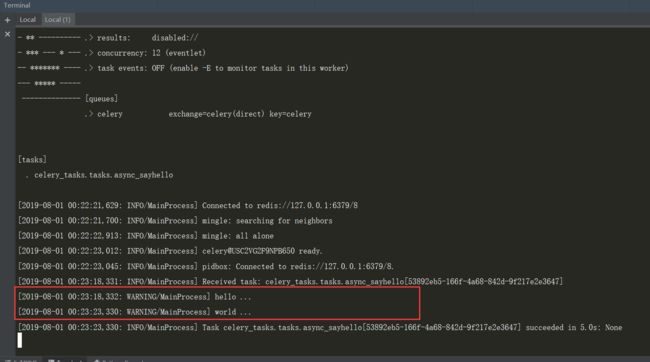The width and height of the screenshot is (650, 362).
Task: Click the concurrency: 12 (eventlet) line
Action: 112,53
